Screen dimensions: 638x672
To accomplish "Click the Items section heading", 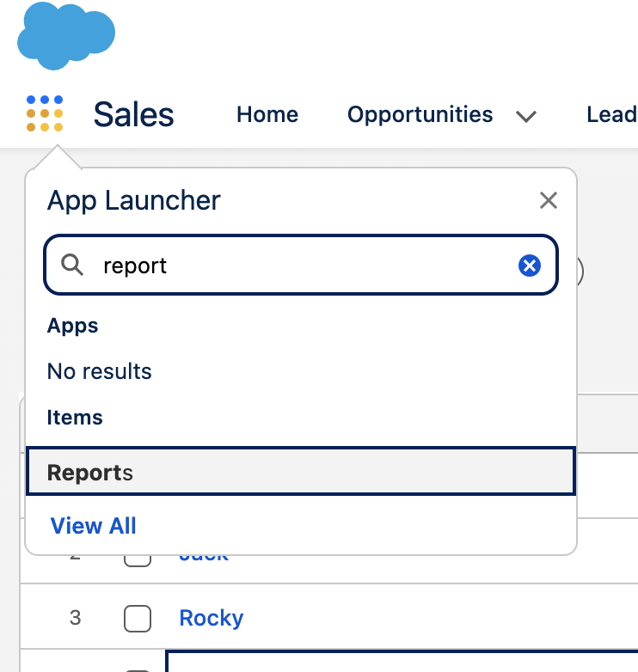I will point(75,418).
